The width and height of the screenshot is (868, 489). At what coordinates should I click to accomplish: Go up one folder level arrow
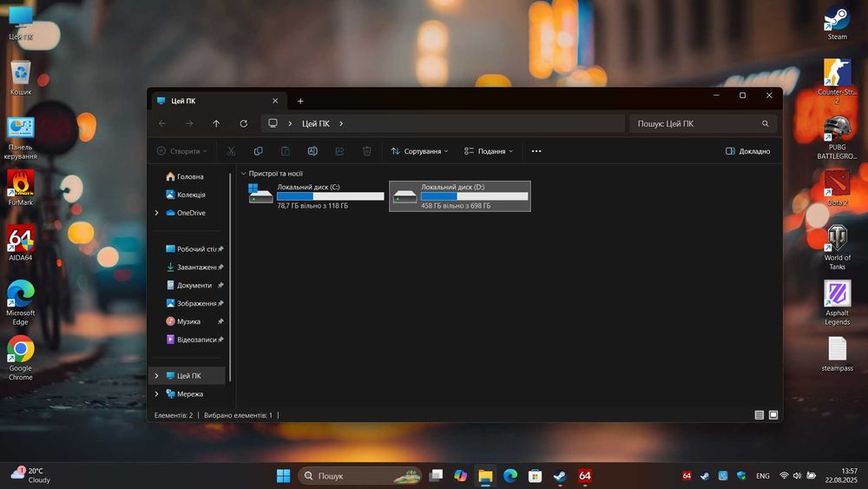click(x=216, y=123)
